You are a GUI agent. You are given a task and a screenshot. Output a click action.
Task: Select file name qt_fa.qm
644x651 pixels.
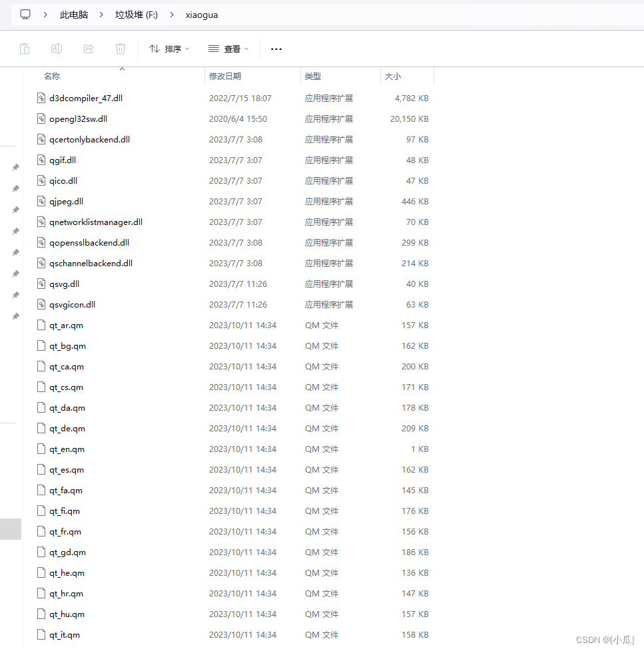(x=66, y=491)
